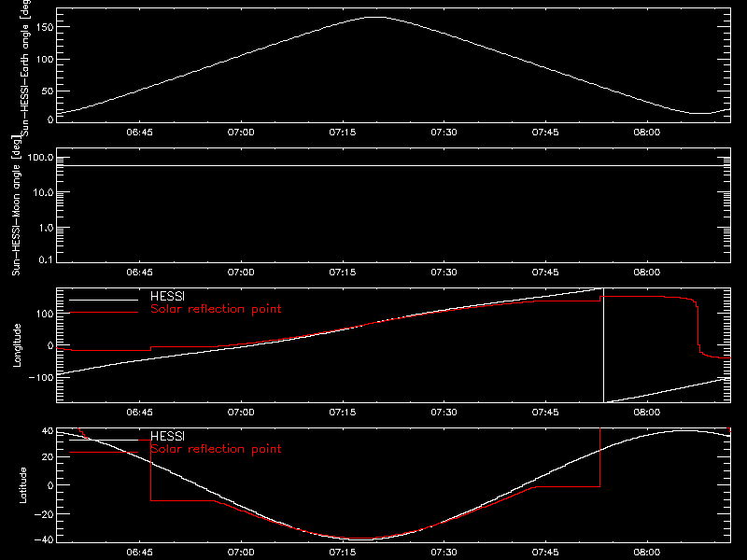Click red legend line sample in Latitude plot
Screen dimensions: 747x560
point(104,453)
